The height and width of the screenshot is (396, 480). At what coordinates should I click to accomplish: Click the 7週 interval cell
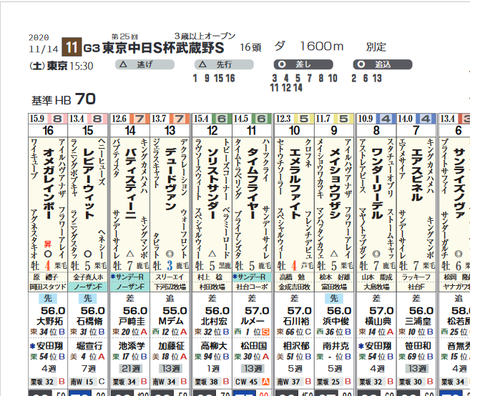89,369
